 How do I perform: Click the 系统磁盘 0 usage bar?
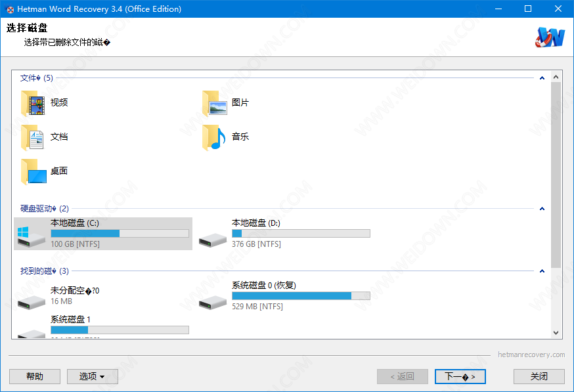[x=301, y=295]
